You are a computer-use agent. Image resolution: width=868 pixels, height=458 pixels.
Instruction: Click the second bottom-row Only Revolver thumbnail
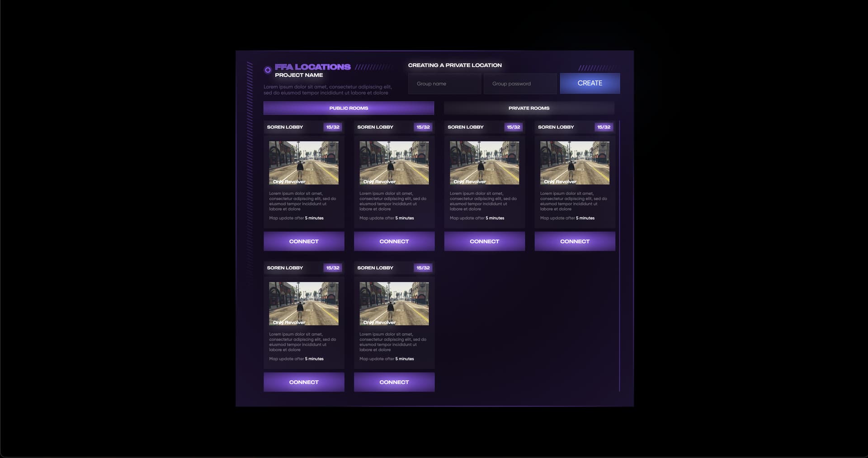coord(394,303)
